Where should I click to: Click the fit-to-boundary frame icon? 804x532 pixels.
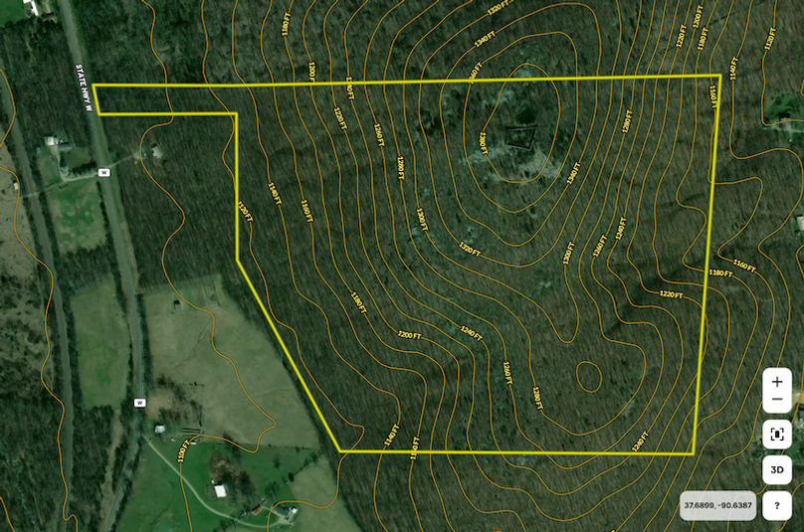(777, 434)
